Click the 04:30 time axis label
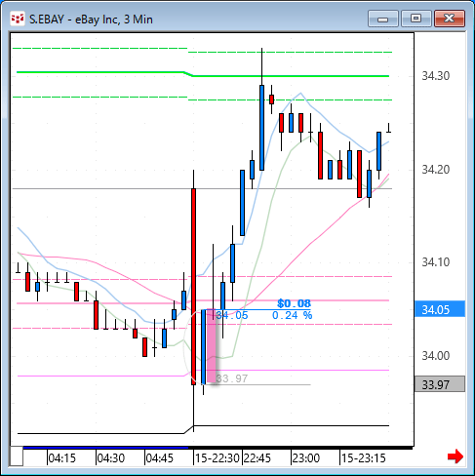 point(110,458)
